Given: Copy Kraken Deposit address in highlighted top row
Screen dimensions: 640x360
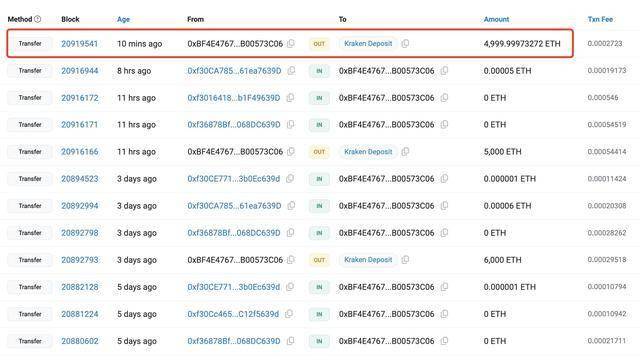Looking at the screenshot, I should pyautogui.click(x=405, y=44).
